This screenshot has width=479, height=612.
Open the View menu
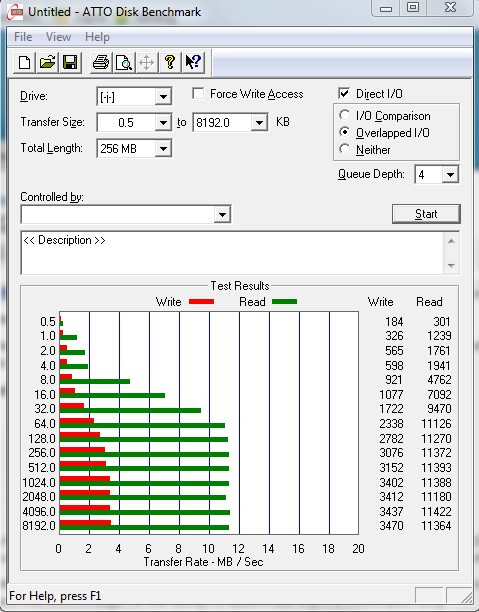[x=59, y=37]
